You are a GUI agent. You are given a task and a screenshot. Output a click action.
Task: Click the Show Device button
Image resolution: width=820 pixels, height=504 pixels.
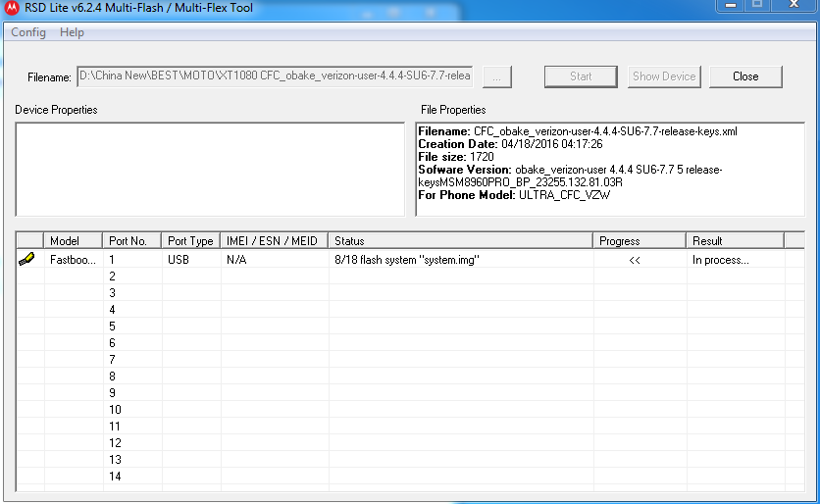664,76
